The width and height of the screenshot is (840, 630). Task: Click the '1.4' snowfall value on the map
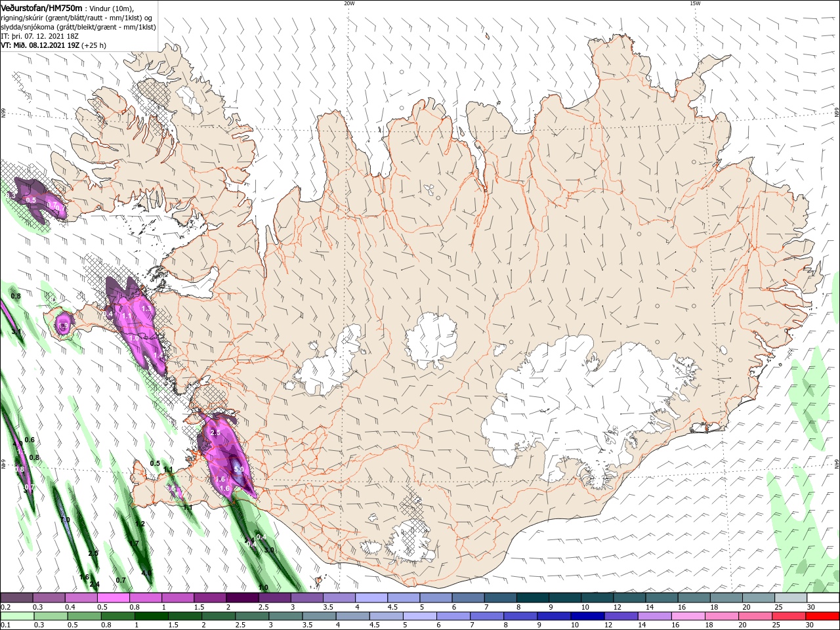tap(158, 356)
